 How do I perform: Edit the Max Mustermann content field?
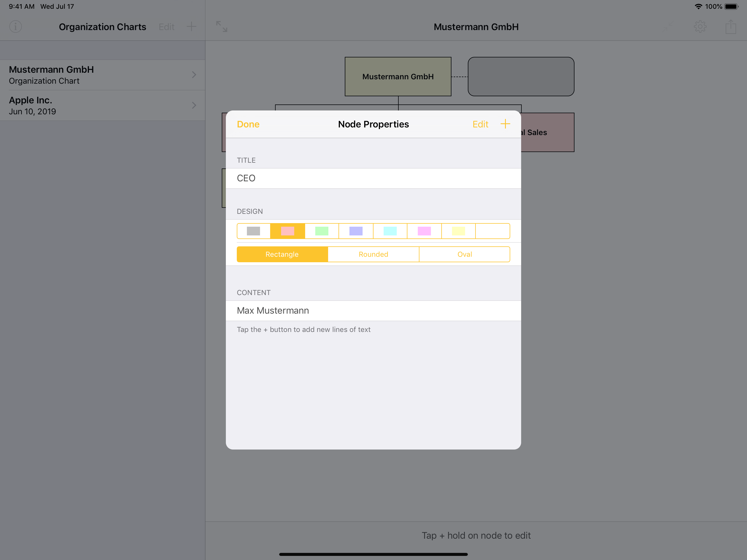click(373, 311)
